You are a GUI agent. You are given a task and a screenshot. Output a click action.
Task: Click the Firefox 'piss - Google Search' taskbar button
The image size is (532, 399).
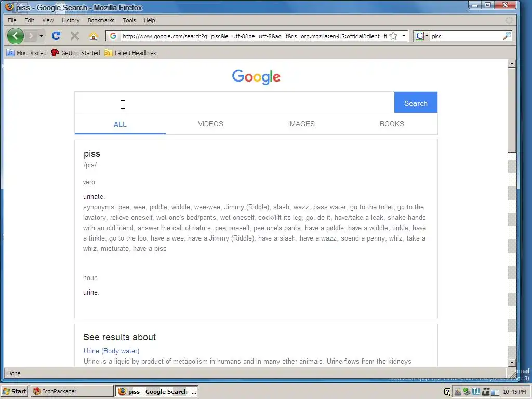157,391
